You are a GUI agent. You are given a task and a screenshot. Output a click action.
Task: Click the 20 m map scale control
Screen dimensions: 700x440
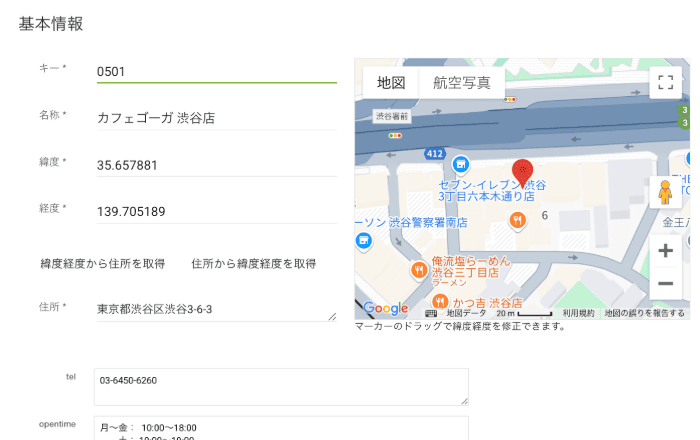[524, 313]
